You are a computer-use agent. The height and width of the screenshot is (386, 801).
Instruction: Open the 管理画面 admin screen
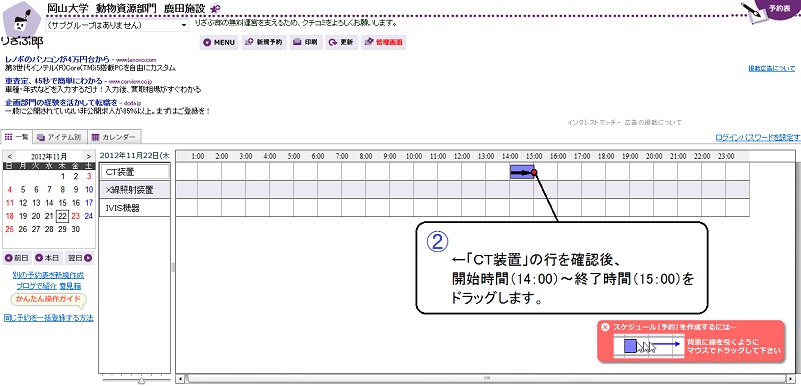click(383, 42)
